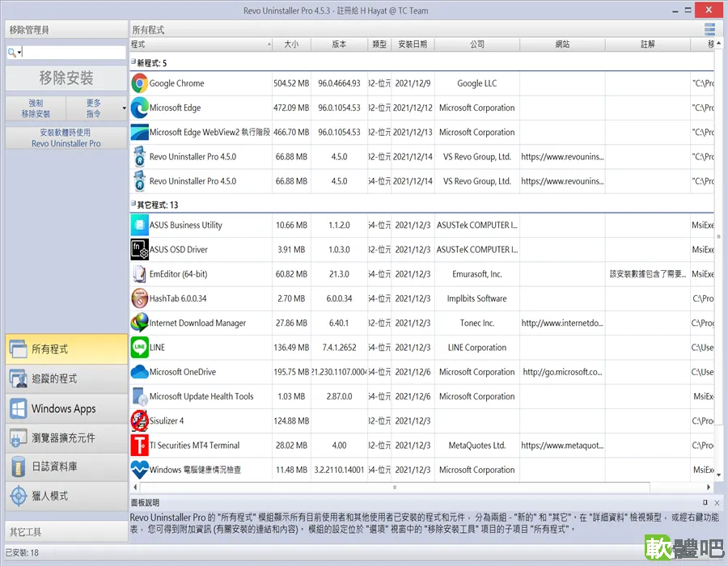Click the scroll right arrow
The height and width of the screenshot is (566, 728).
(x=709, y=487)
